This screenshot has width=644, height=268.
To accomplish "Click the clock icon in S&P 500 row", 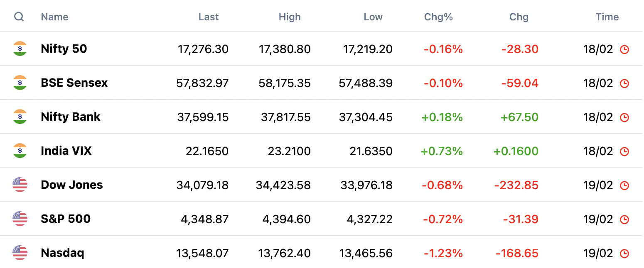I will click(624, 219).
